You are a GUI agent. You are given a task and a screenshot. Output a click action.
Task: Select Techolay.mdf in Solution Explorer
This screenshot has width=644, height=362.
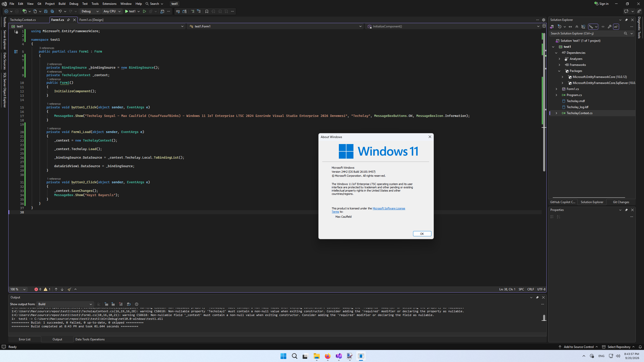tap(576, 101)
